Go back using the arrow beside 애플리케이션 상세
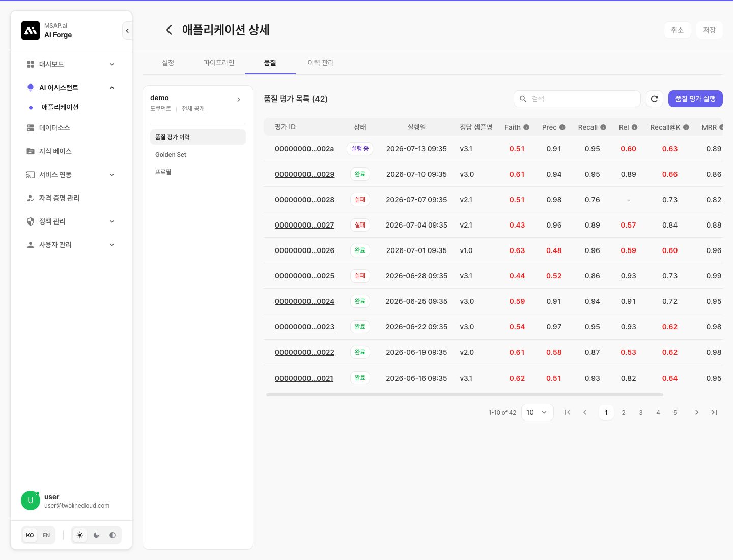Screen dimensions: 733x560 169,30
